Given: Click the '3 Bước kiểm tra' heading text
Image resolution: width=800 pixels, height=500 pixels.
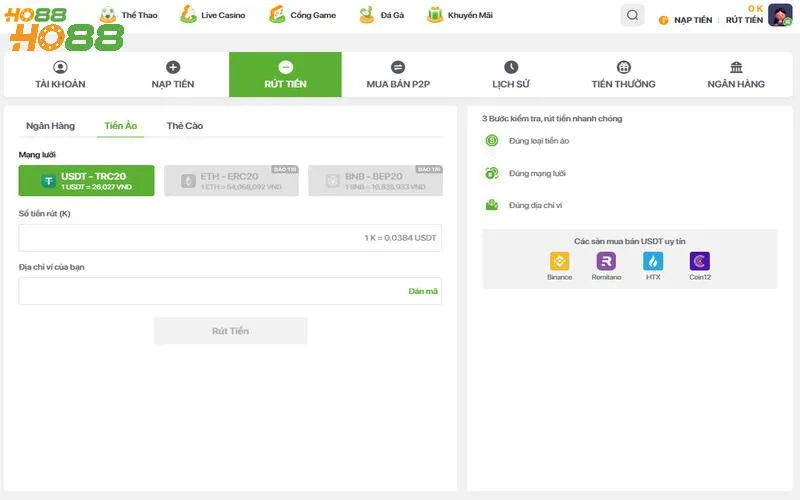Looking at the screenshot, I should 552,118.
